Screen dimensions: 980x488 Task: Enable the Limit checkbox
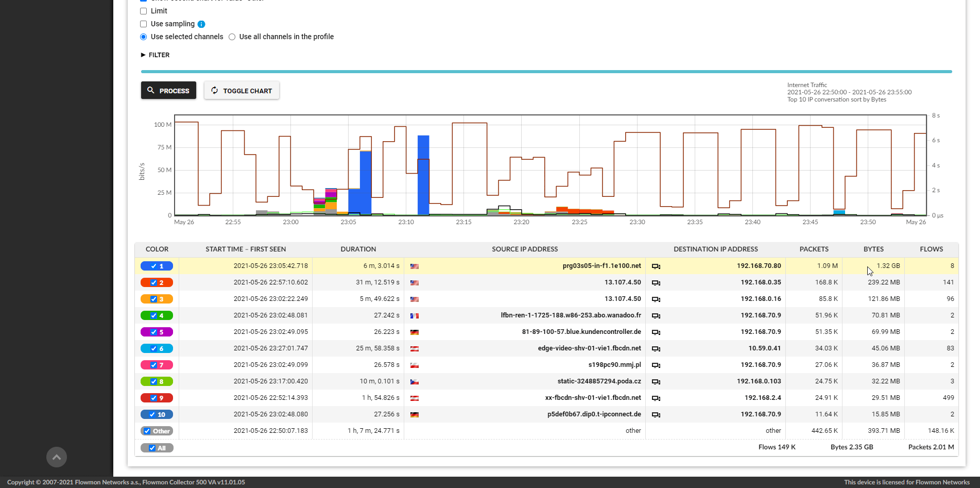[x=143, y=11]
